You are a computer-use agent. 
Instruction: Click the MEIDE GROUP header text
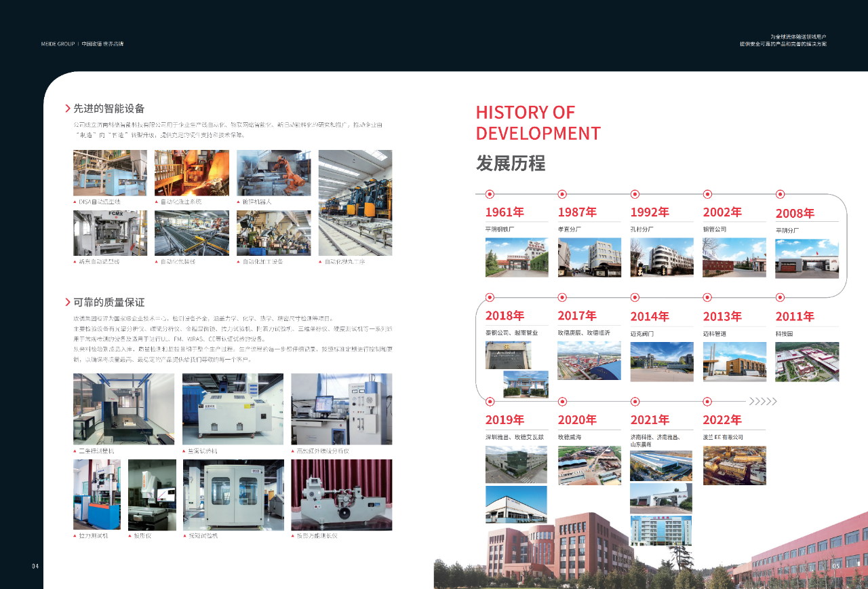[58, 44]
